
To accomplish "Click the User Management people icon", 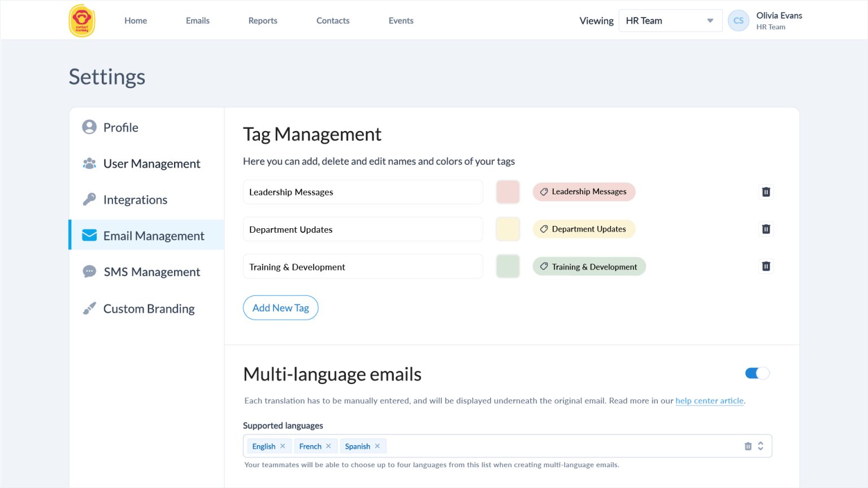I will click(x=89, y=163).
